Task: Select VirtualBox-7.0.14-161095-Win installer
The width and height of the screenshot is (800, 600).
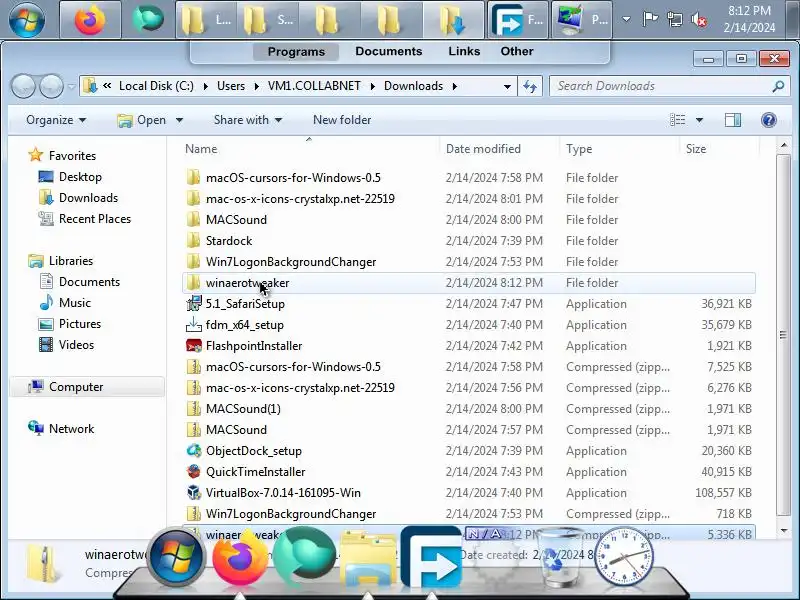Action: tap(468, 492)
